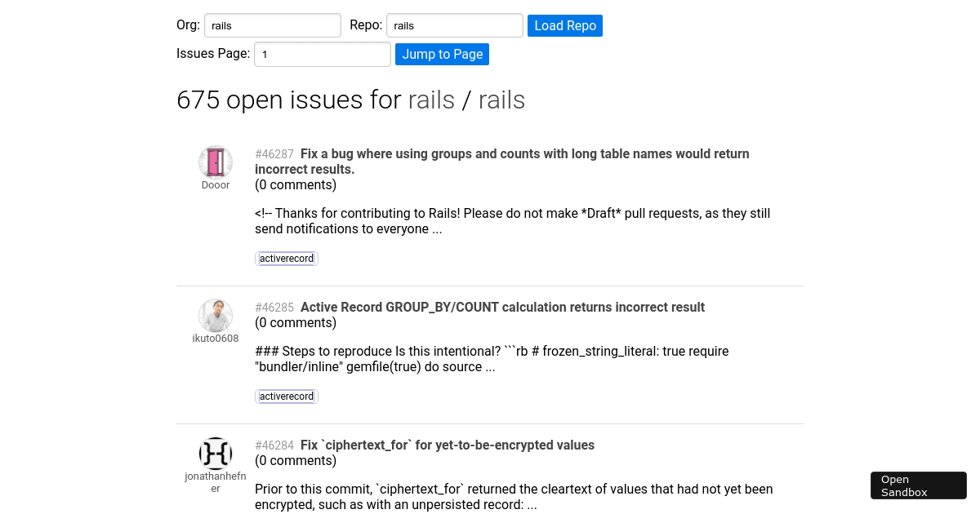Click the Repo text input field
This screenshot has height=514, width=980.
pyautogui.click(x=454, y=25)
